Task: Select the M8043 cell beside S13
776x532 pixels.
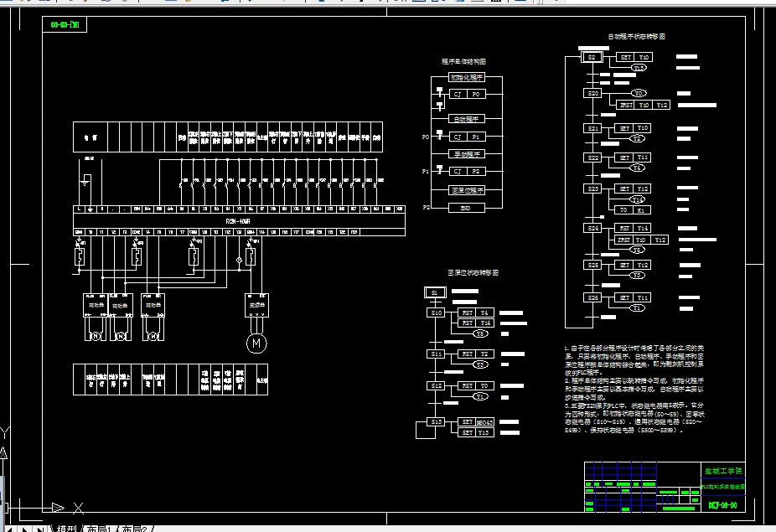Action: tap(484, 422)
